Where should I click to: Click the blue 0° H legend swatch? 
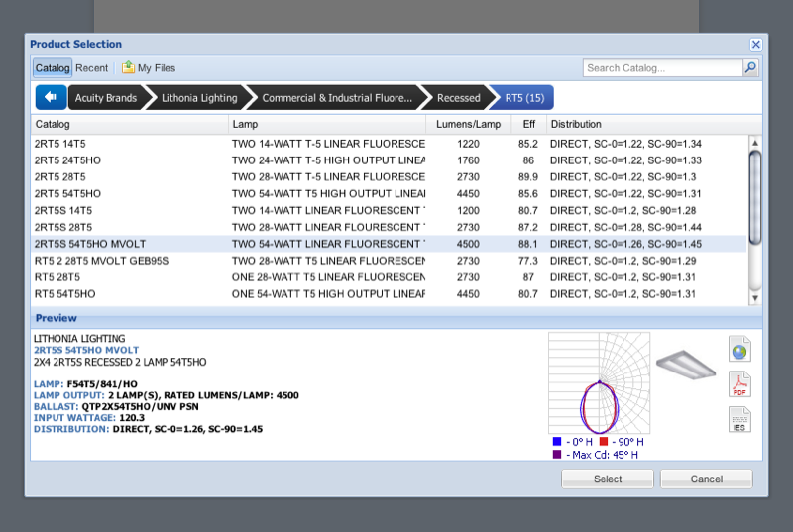click(557, 441)
